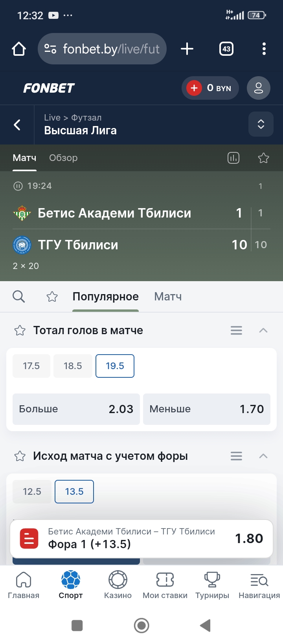The height and width of the screenshot is (644, 283).
Task: Select the 17.5 total line
Action: click(31, 366)
